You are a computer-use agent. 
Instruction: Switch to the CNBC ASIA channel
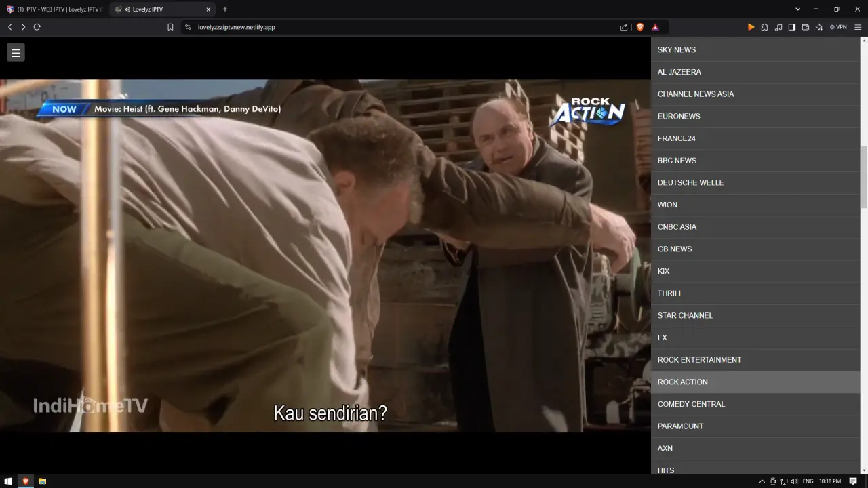(755, 227)
